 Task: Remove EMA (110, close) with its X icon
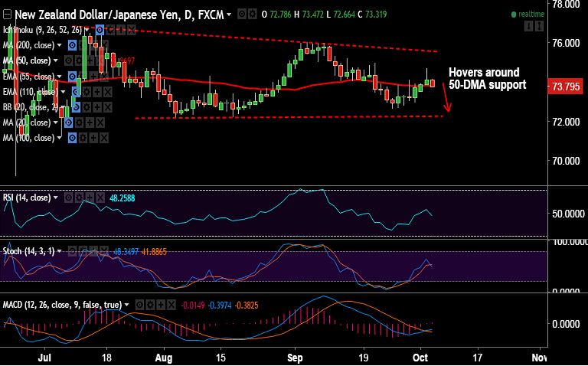click(108, 92)
